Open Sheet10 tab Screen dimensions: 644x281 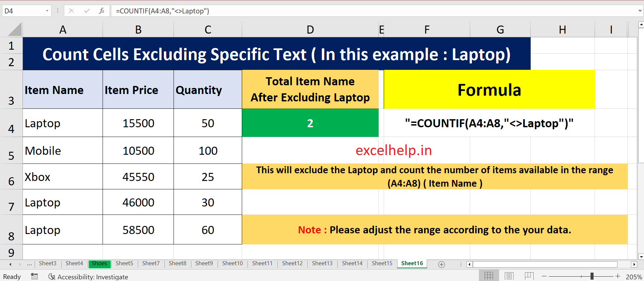click(x=232, y=264)
